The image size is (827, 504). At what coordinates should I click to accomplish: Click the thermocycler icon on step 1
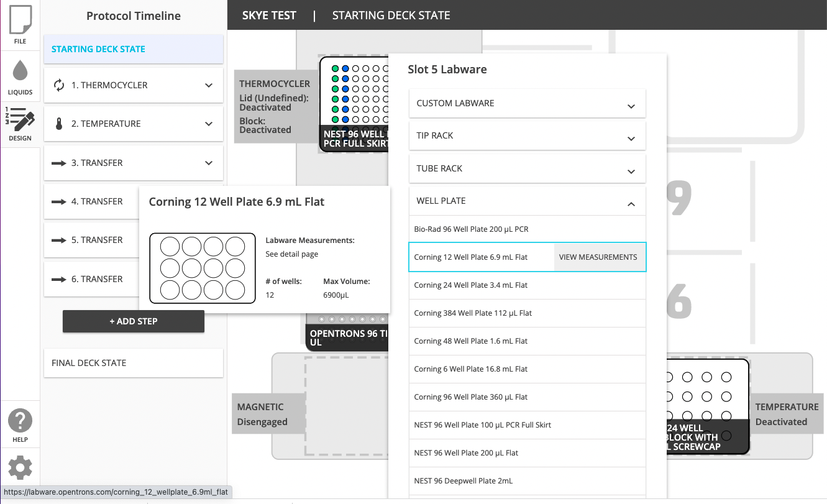[x=59, y=85]
